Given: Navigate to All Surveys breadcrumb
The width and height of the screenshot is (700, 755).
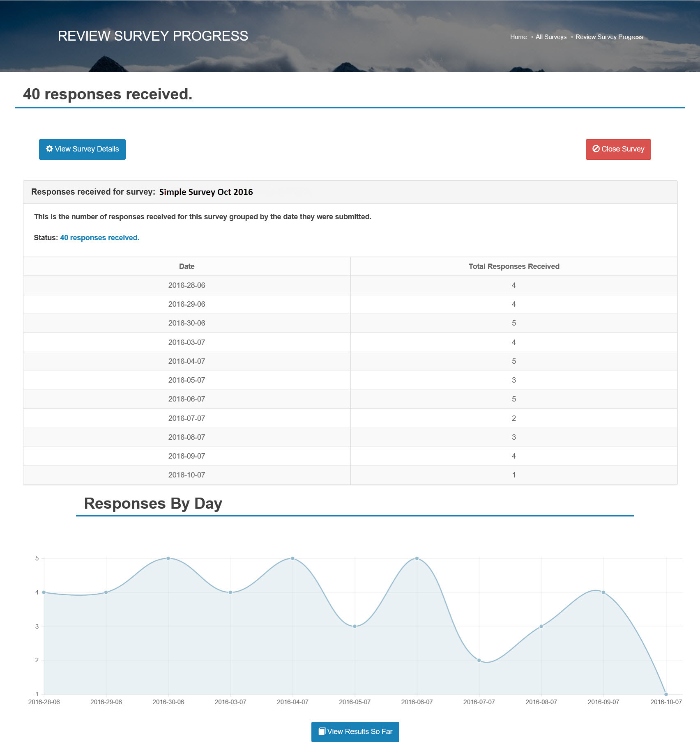Looking at the screenshot, I should click(550, 37).
